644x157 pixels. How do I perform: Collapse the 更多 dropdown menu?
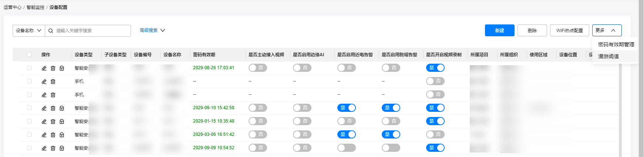pos(607,30)
